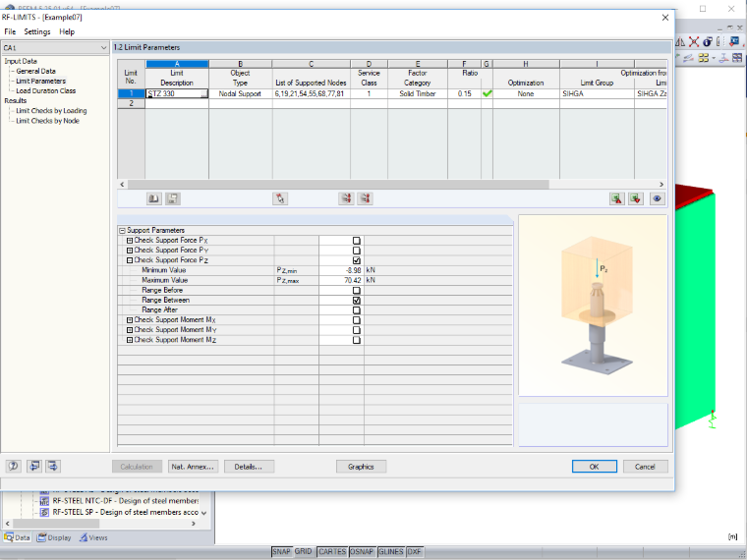The height and width of the screenshot is (560, 747).
Task: Click the I-beam section icon in RFEM toolbar
Action: 723,58
